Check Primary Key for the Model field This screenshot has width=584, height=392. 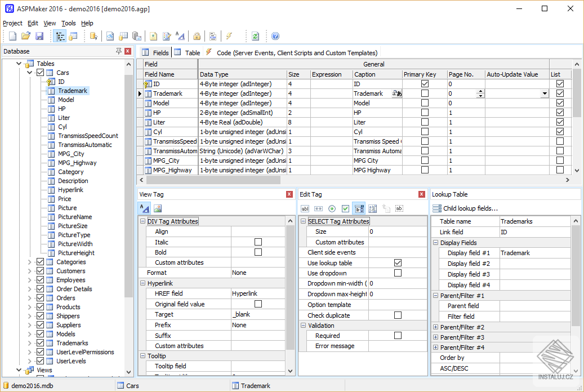point(425,103)
